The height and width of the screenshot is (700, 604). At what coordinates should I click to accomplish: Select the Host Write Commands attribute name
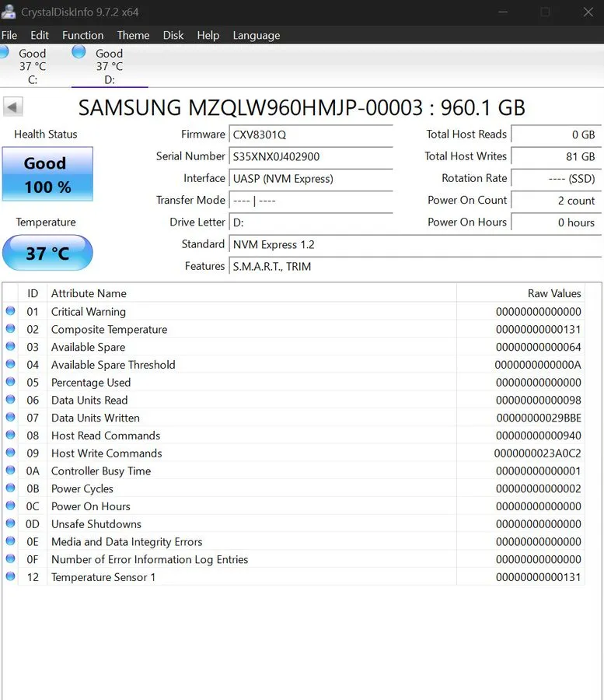tap(106, 453)
